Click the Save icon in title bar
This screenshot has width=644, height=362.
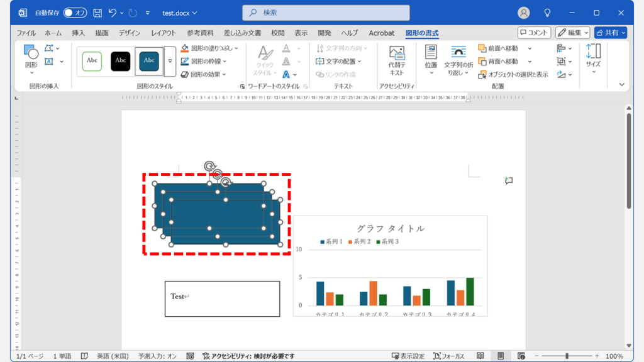point(97,13)
